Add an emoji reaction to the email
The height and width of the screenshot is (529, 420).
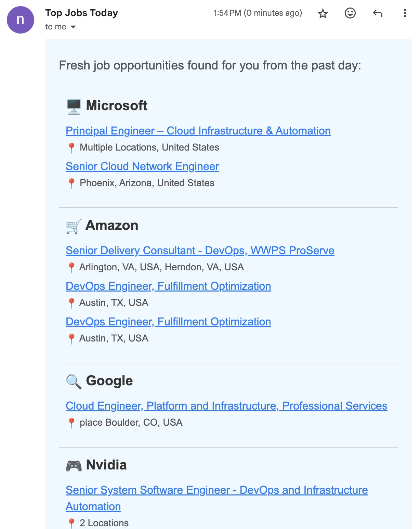tap(350, 14)
